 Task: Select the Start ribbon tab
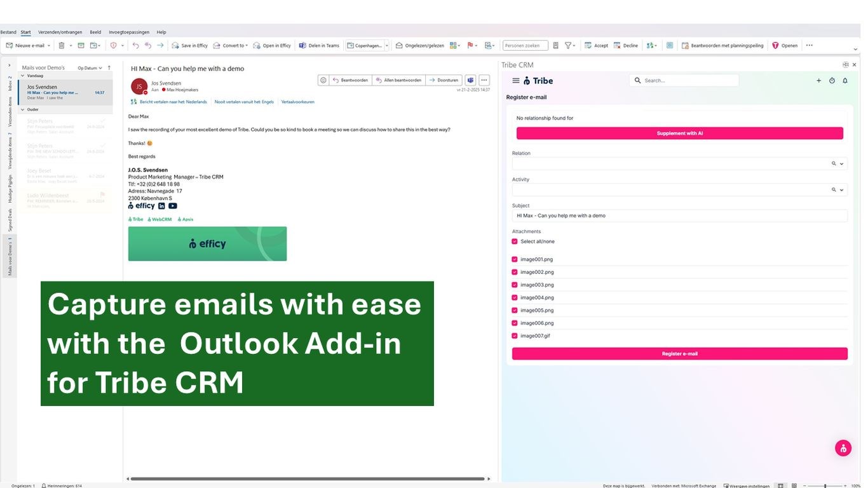(x=25, y=32)
